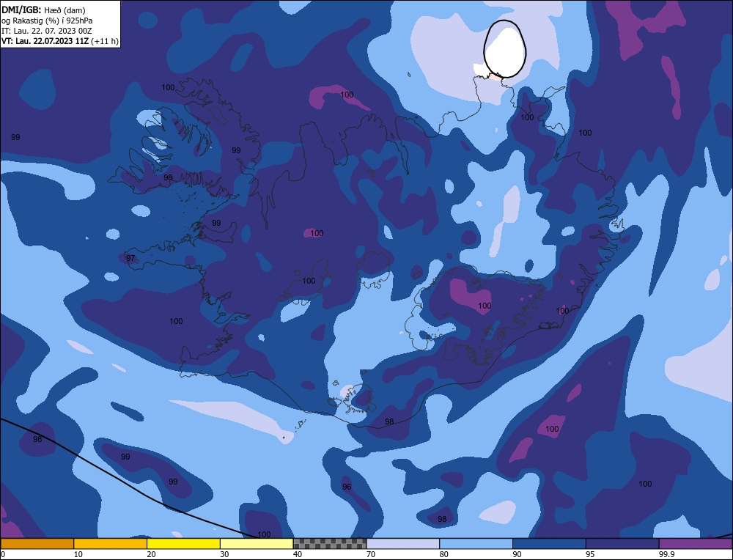The width and height of the screenshot is (733, 560).
Task: Click the '96' humidity label on the map
Action: 347,487
